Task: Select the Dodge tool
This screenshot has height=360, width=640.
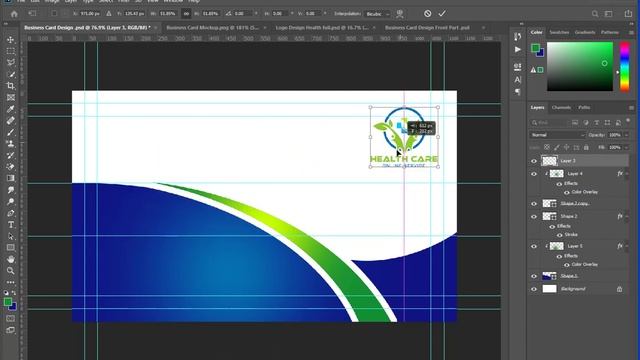Action: pyautogui.click(x=11, y=201)
